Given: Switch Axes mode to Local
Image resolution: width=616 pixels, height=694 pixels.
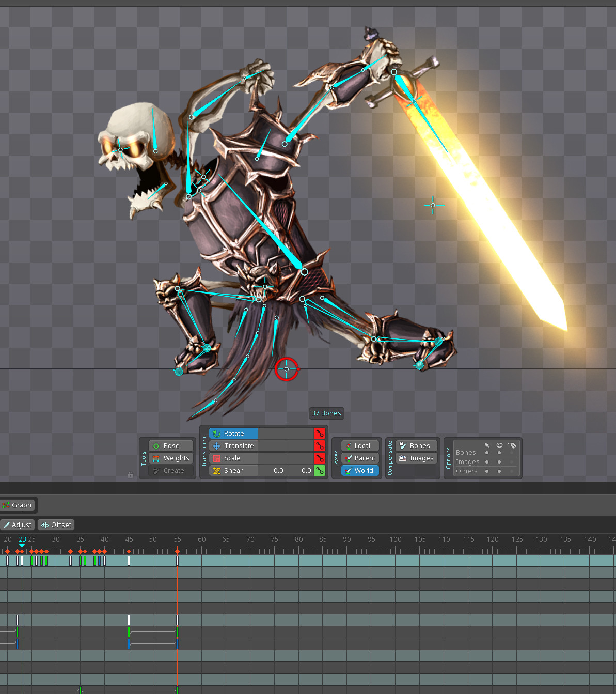Looking at the screenshot, I should [359, 445].
